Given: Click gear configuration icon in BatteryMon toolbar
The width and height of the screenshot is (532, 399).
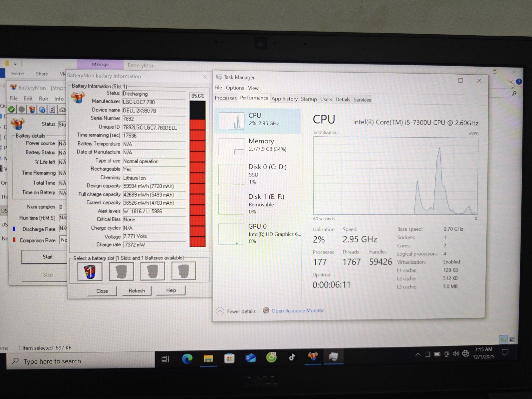Looking at the screenshot, I should pyautogui.click(x=42, y=110).
